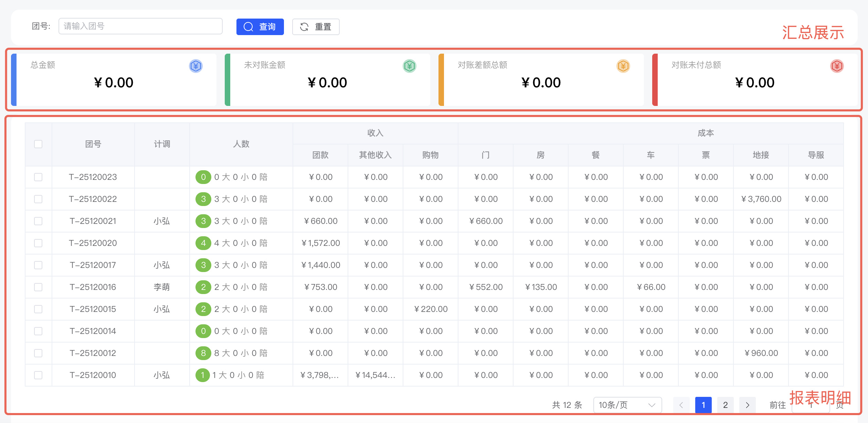Check the checkbox for row T-25120010
The width and height of the screenshot is (868, 423).
38,375
